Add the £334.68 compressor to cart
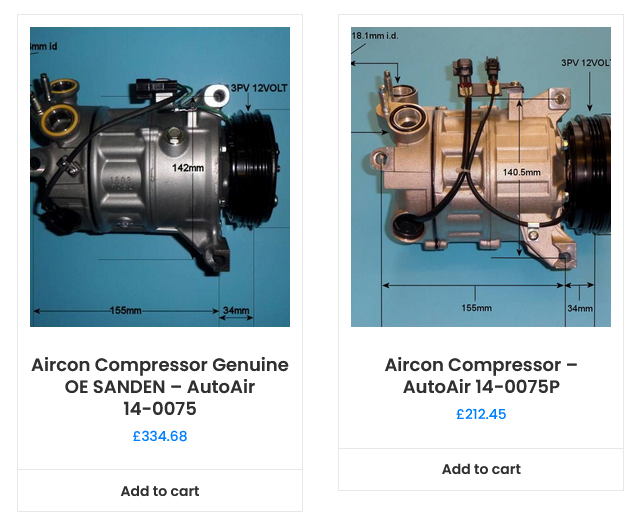636x522 pixels. pos(160,491)
